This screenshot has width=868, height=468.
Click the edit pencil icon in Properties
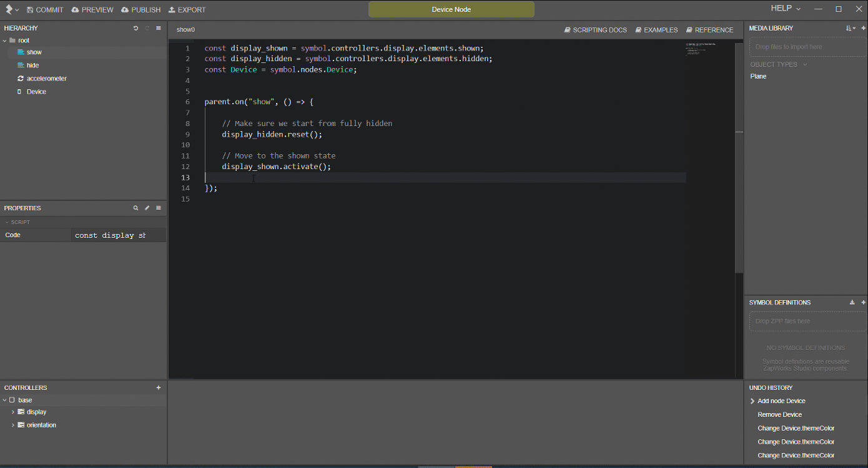(147, 208)
